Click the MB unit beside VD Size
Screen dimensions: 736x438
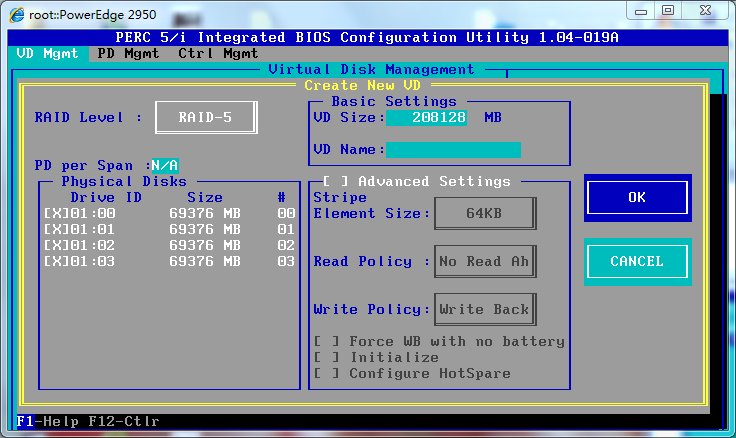coord(493,117)
